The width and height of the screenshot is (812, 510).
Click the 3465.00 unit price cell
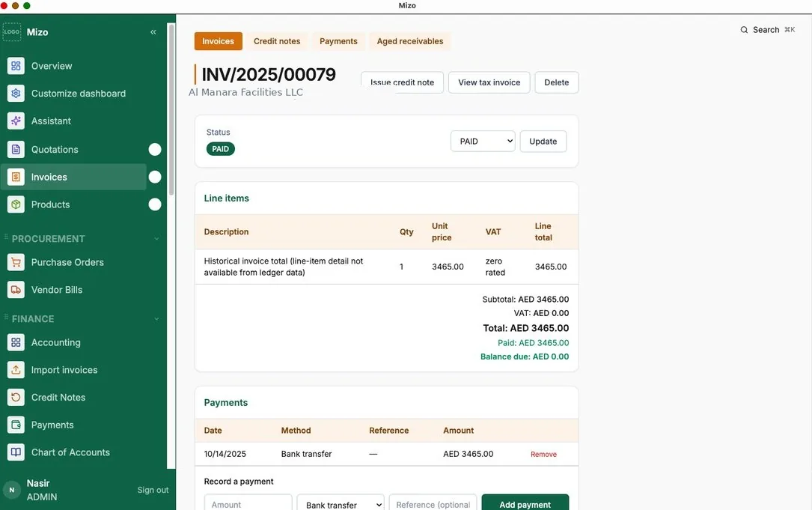pyautogui.click(x=448, y=267)
